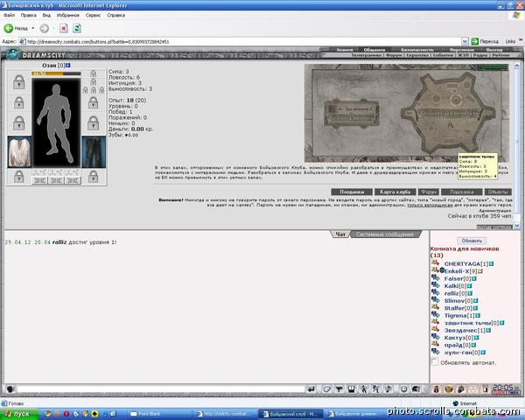Click the send-message return arrow icon
Viewport: 525px width, 420px height.
click(x=311, y=388)
